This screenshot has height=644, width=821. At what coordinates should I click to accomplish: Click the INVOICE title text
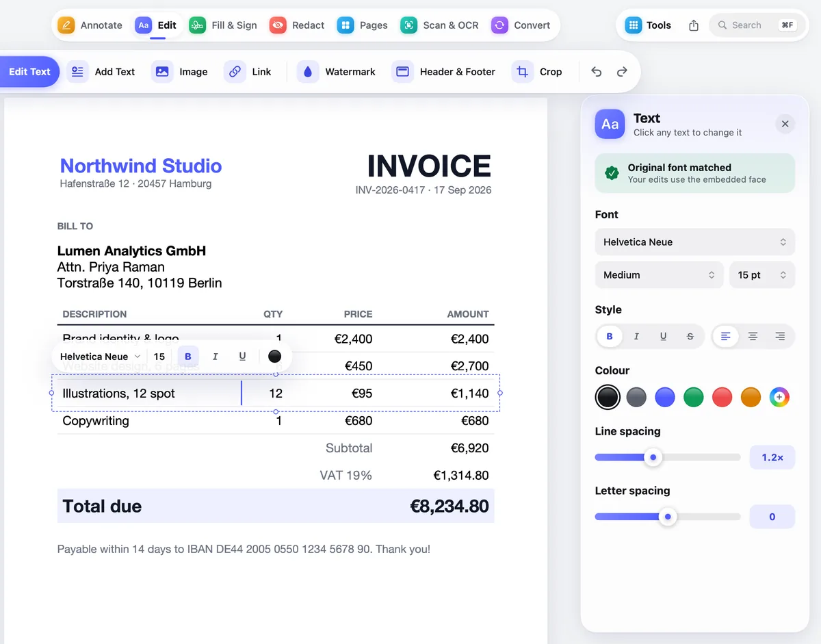pyautogui.click(x=429, y=166)
